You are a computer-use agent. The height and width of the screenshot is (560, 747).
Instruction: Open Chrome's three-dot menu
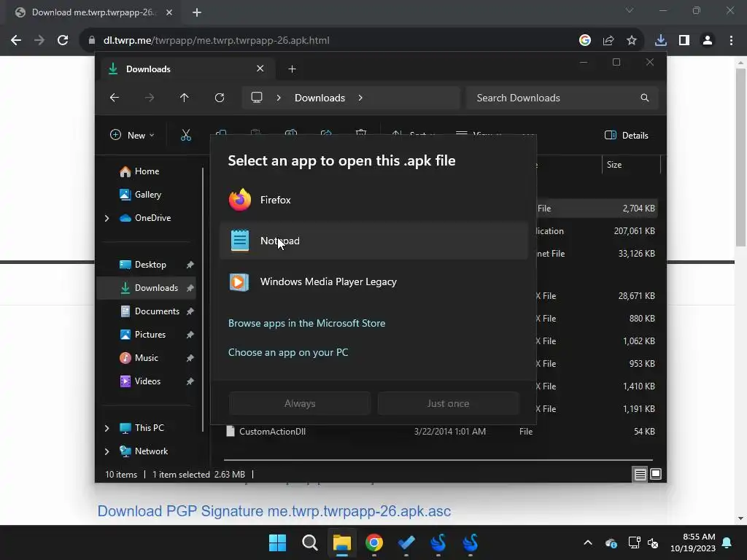[x=731, y=41]
